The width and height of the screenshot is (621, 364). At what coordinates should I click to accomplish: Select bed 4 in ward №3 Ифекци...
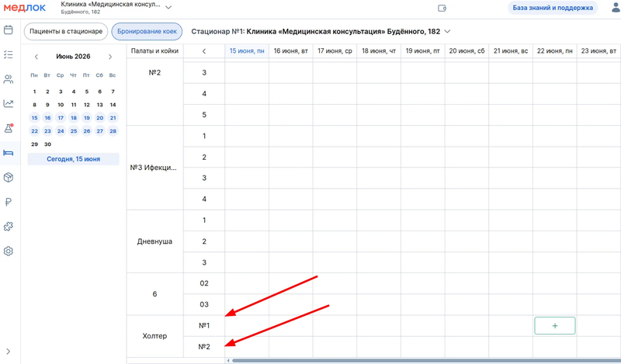tap(204, 199)
